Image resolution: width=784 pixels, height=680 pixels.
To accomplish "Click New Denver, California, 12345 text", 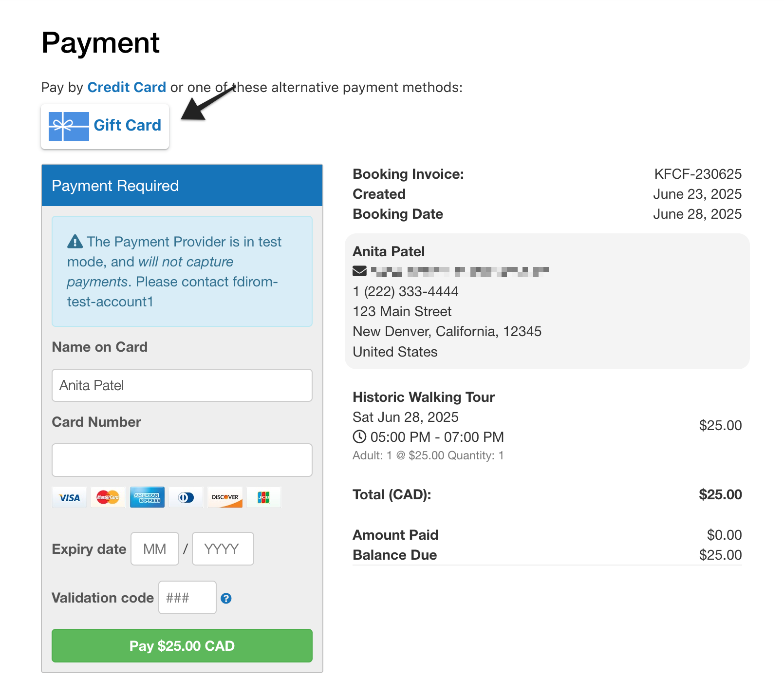I will click(x=447, y=331).
